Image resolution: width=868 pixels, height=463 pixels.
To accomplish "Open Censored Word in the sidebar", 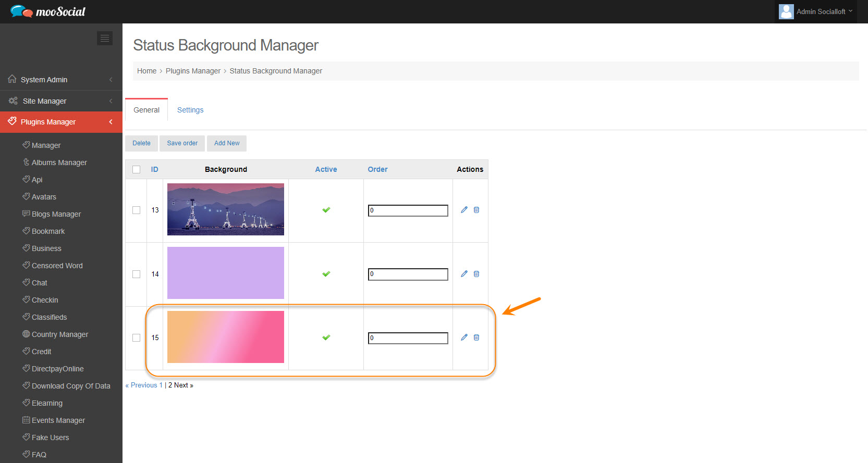I will [x=57, y=266].
